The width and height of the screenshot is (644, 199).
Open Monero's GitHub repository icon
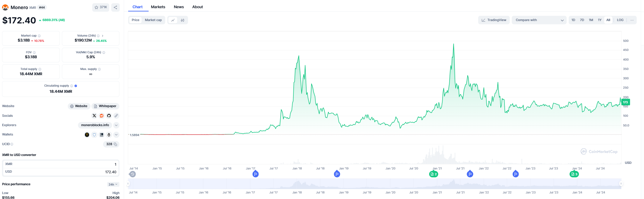(109, 116)
